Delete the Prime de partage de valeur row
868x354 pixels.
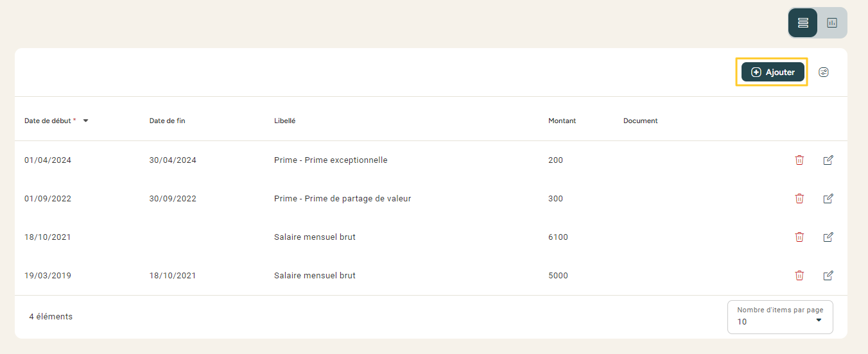tap(799, 199)
